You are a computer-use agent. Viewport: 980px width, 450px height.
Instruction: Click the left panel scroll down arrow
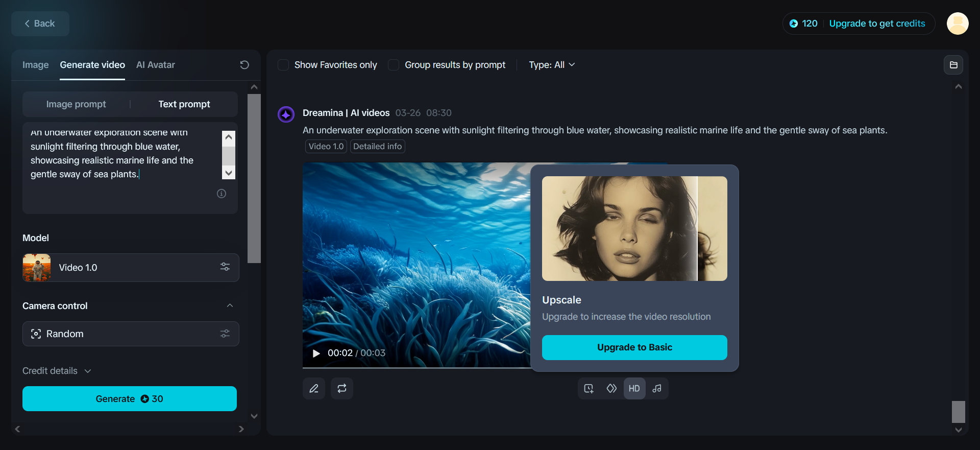tap(254, 416)
